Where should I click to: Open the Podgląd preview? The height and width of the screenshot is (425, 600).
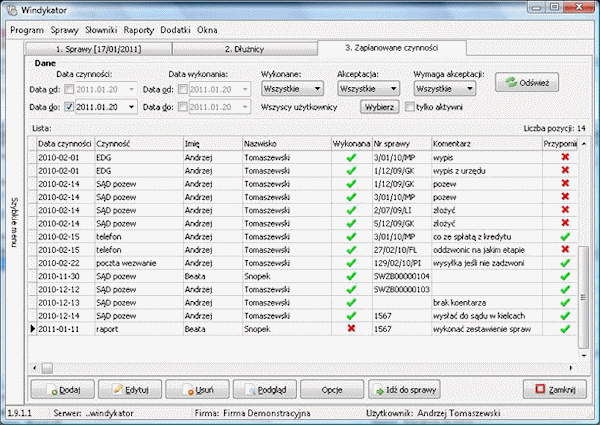click(x=265, y=389)
